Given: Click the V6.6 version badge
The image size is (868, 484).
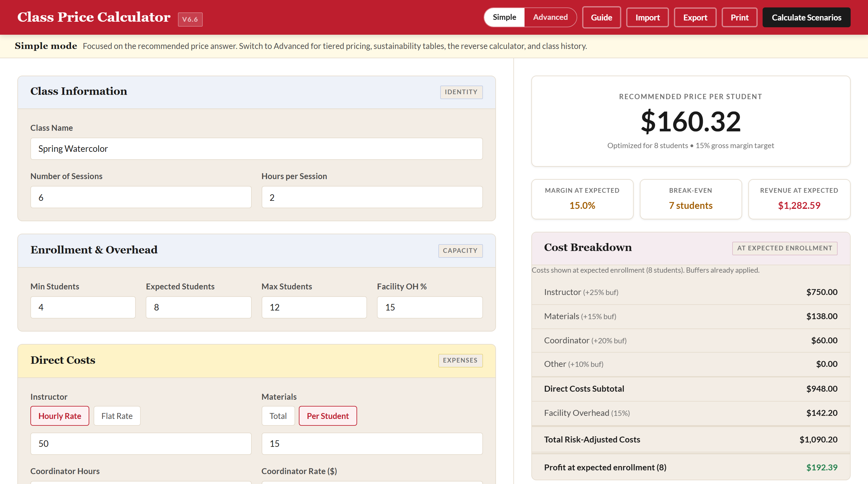Looking at the screenshot, I should click(x=190, y=20).
